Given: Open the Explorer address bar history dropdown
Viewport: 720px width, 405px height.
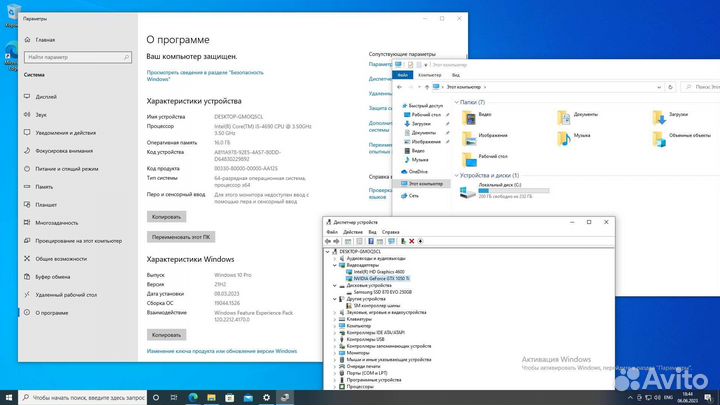Looking at the screenshot, I should [x=659, y=87].
